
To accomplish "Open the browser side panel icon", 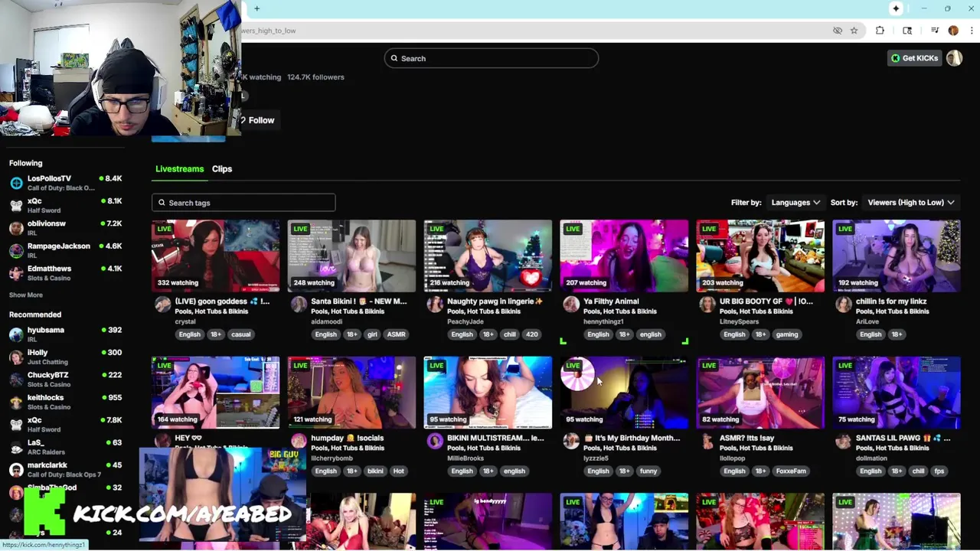I will (x=907, y=31).
